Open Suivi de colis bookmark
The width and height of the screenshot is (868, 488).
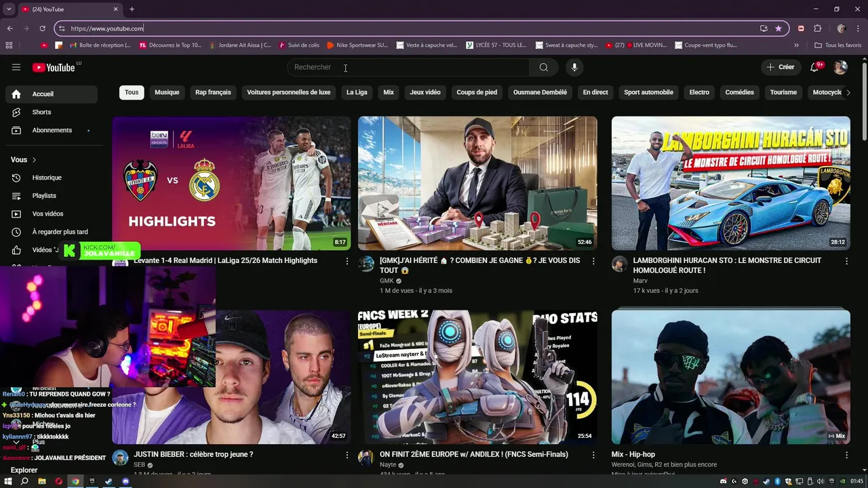point(298,45)
